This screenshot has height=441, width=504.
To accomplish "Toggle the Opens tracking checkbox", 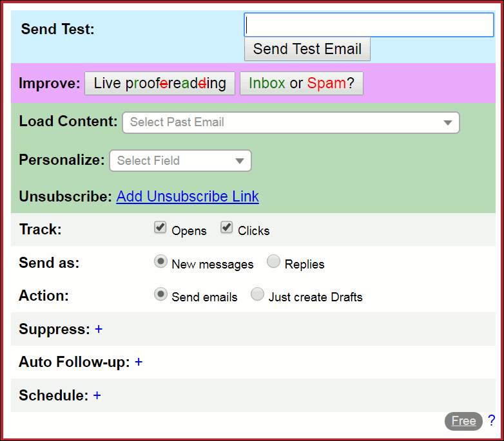I will pos(160,227).
